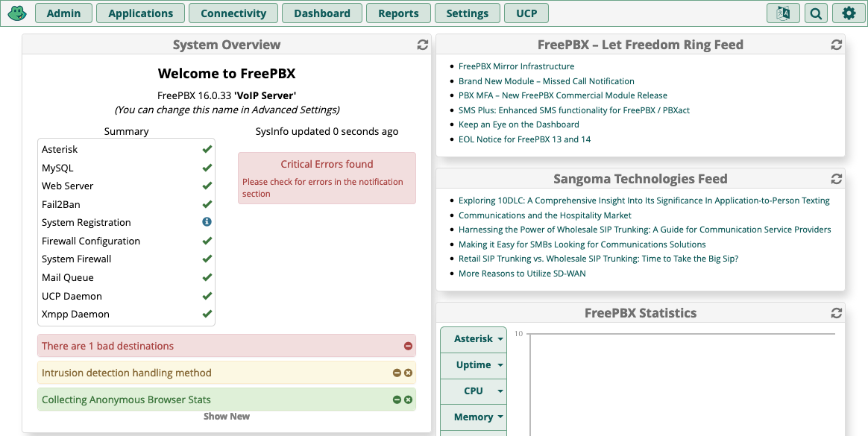The width and height of the screenshot is (868, 436).
Task: Open SMS Plus Enhanced SMS link
Action: coord(574,110)
